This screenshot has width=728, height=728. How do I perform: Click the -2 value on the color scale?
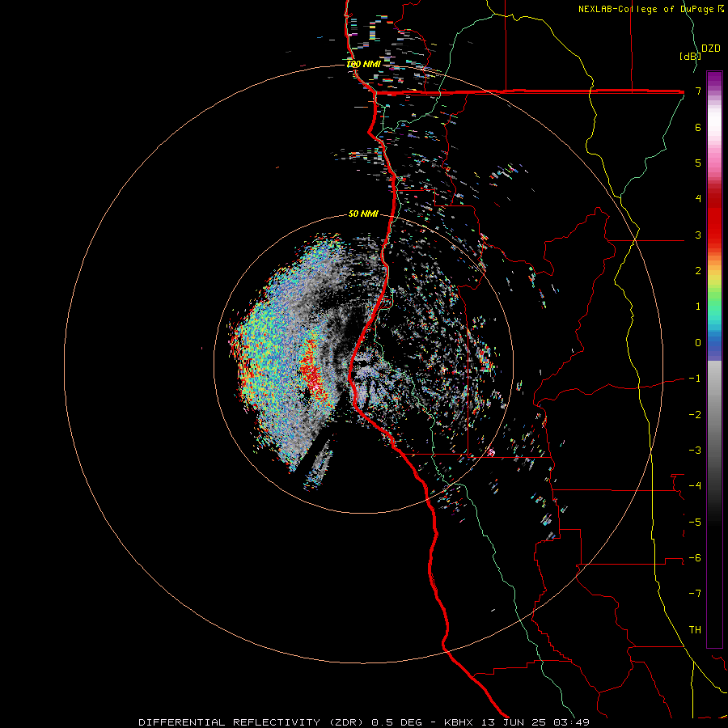click(x=695, y=415)
